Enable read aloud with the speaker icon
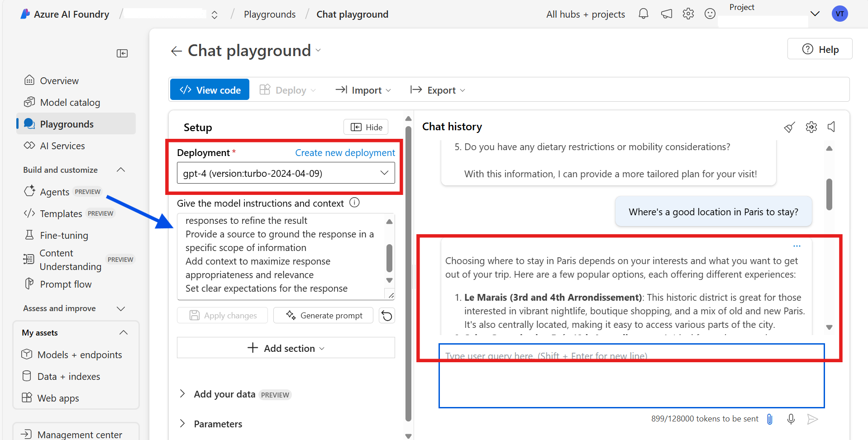868x440 pixels. 831,127
